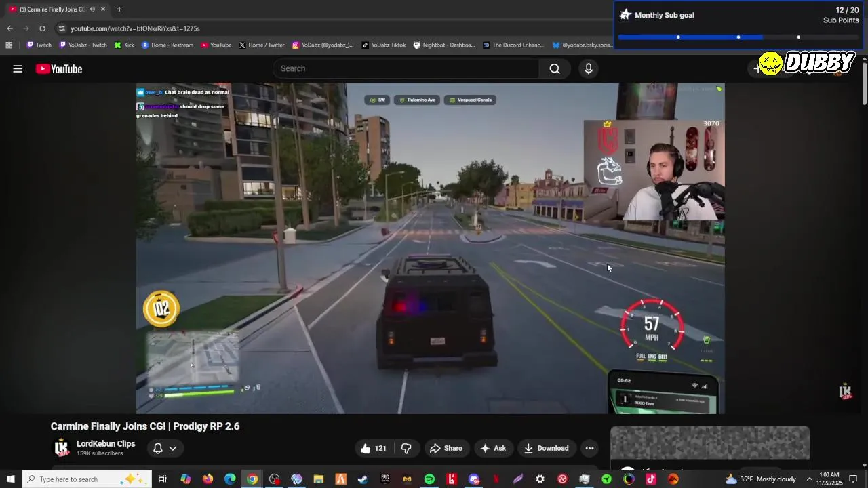Open the YoDabz Instagram bookmark
This screenshot has height=488, width=868.
click(323, 45)
